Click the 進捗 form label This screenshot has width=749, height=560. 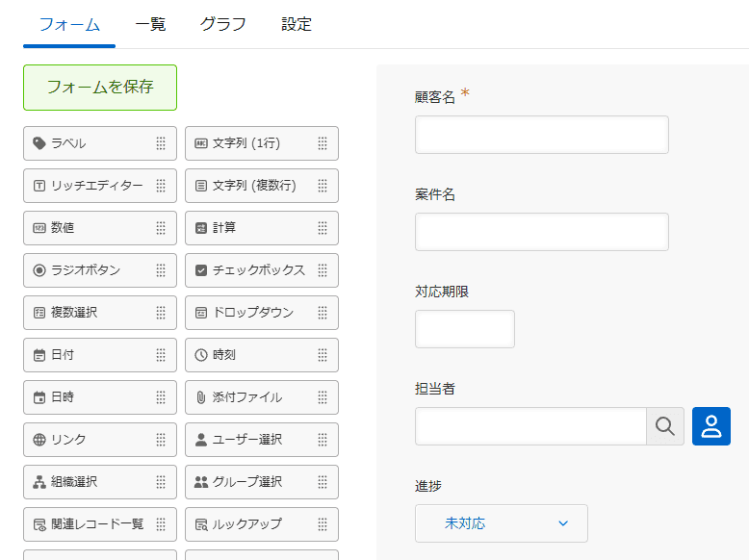point(428,486)
